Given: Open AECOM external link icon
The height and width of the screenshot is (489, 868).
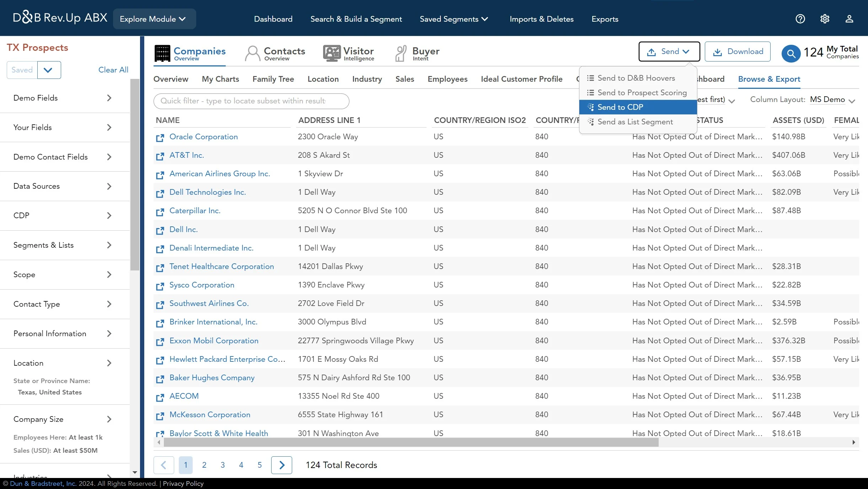Looking at the screenshot, I should point(160,397).
